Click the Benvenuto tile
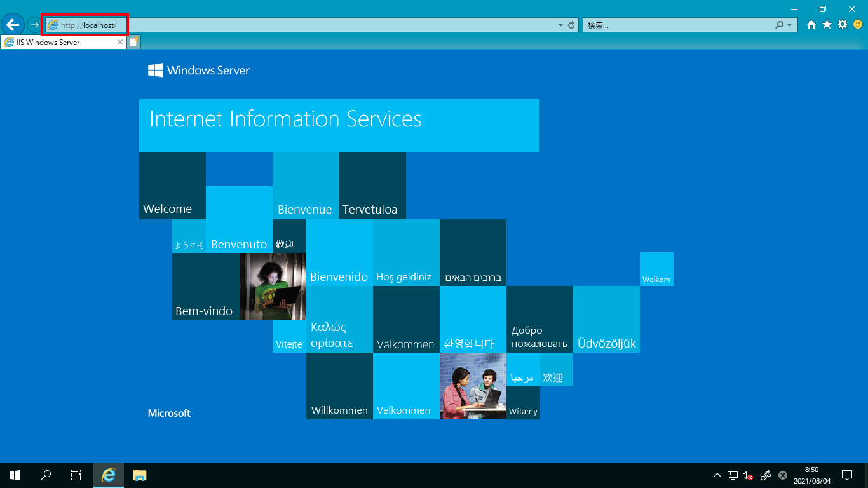868x488 pixels. click(239, 219)
